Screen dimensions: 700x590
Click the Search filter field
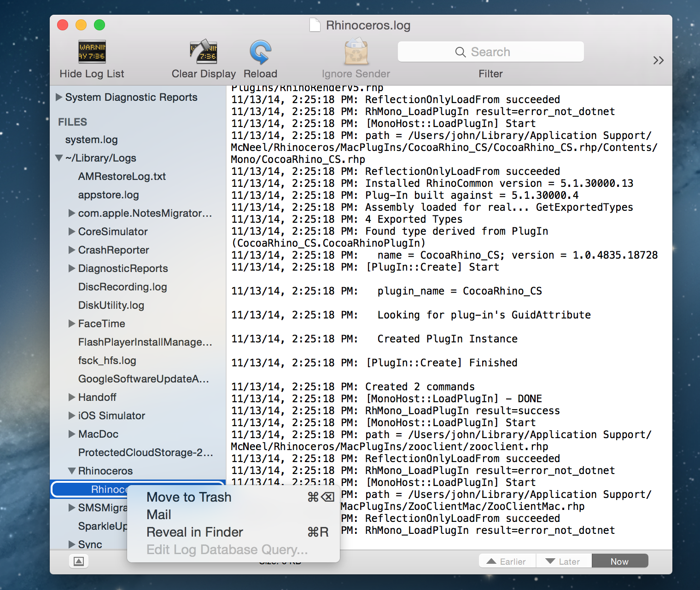(491, 52)
